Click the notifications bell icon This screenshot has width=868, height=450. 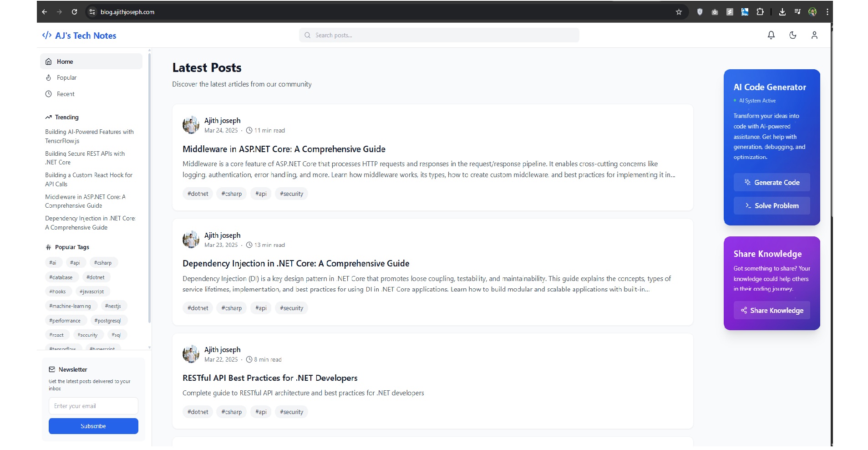pyautogui.click(x=771, y=35)
